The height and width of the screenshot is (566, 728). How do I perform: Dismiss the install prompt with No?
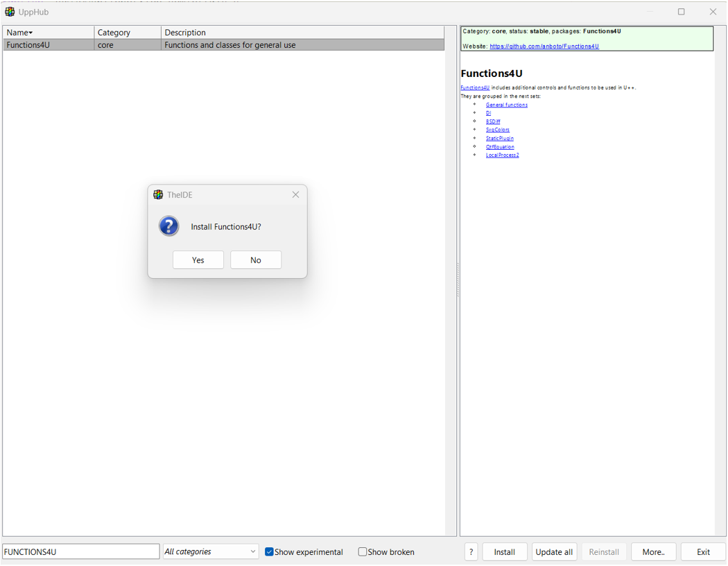(x=255, y=259)
